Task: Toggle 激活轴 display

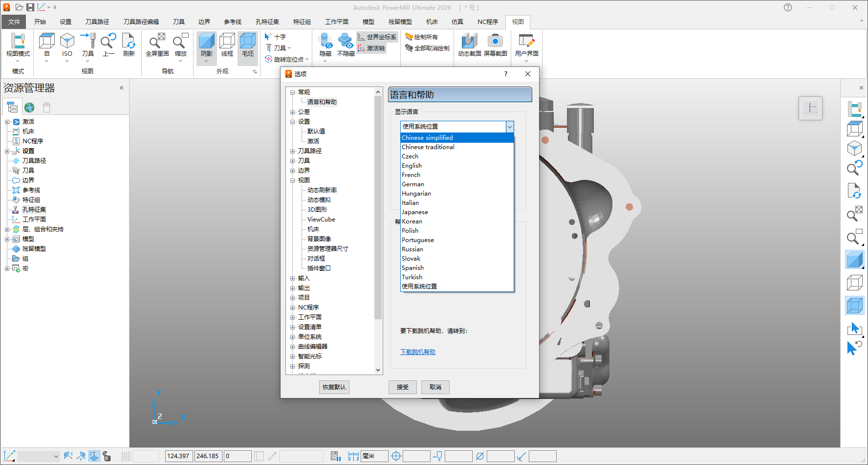Action: click(371, 48)
